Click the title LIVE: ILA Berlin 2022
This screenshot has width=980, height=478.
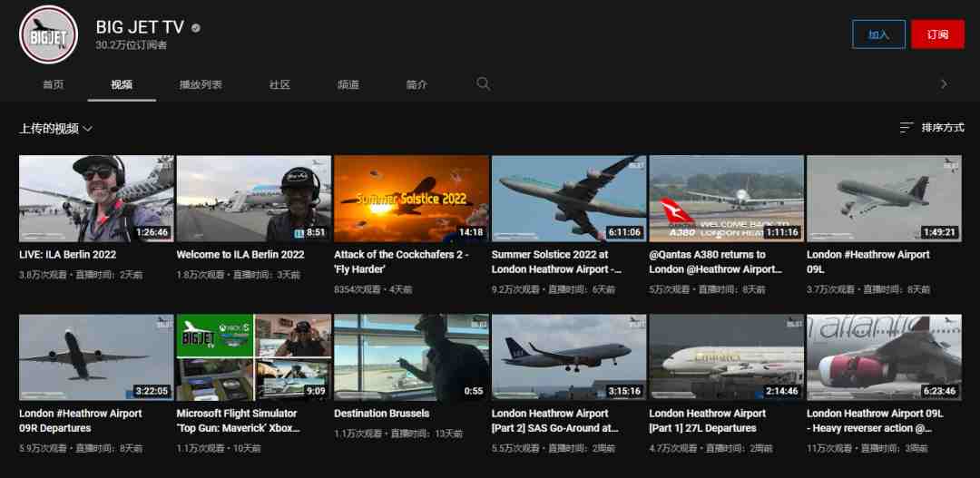[67, 255]
